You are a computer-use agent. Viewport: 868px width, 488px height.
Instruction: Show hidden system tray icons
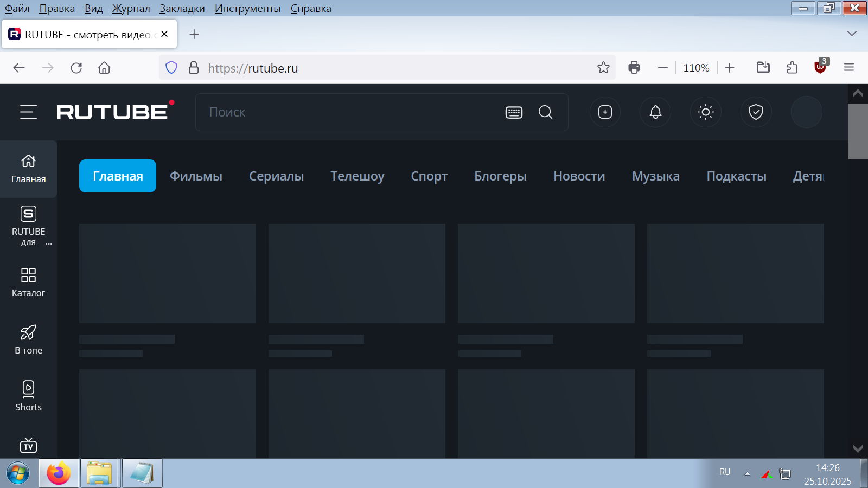coord(747,473)
